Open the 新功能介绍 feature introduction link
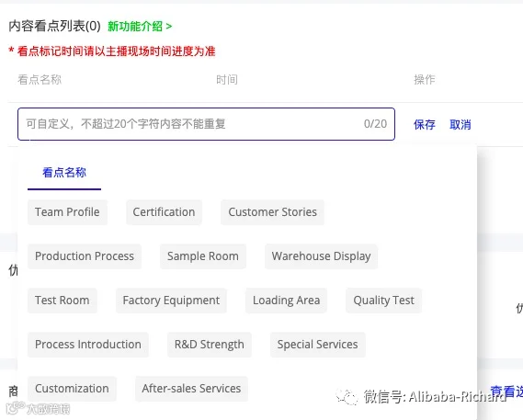Screen dimensions: 523x420 [x=140, y=26]
